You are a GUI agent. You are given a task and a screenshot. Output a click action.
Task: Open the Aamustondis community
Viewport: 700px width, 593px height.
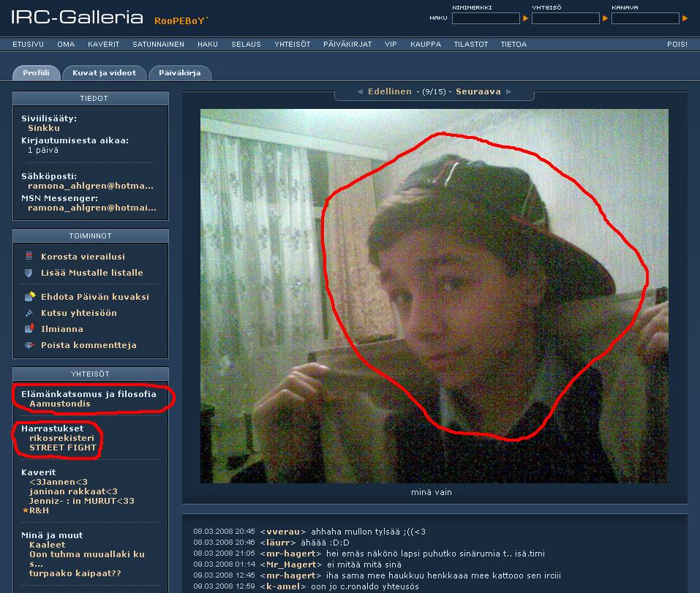(x=60, y=404)
